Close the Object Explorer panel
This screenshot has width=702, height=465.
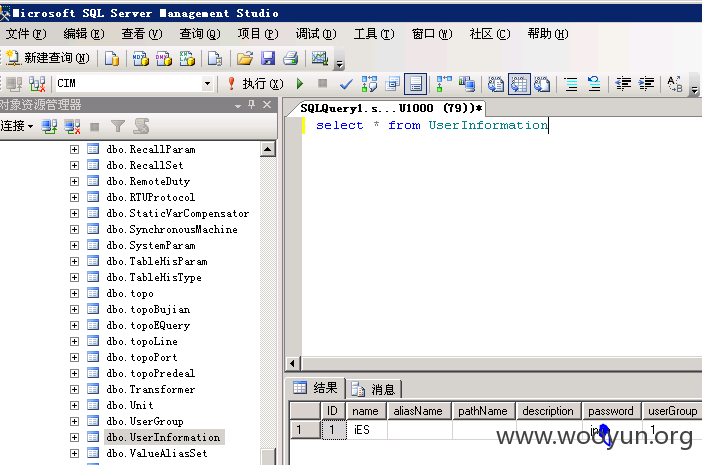pyautogui.click(x=267, y=105)
